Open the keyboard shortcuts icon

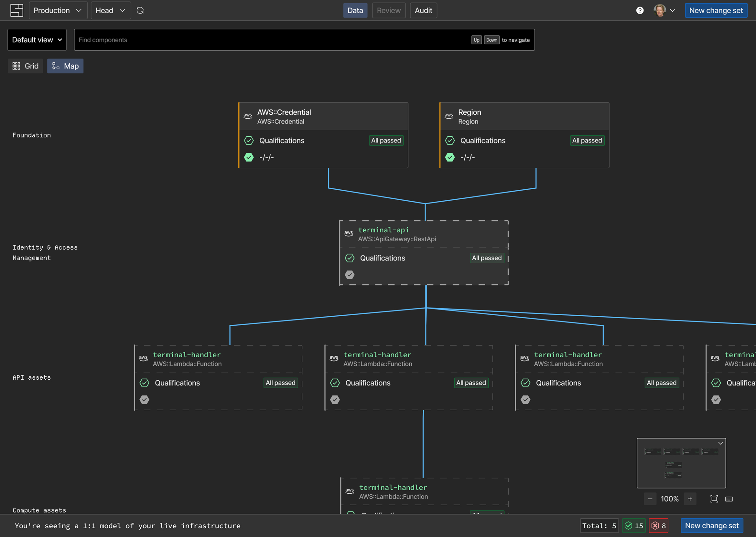pos(729,499)
